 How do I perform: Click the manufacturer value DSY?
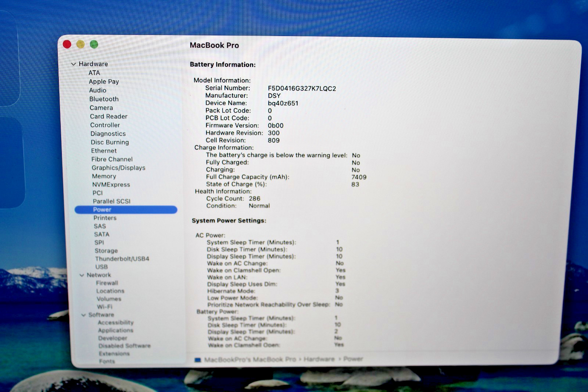(x=274, y=96)
